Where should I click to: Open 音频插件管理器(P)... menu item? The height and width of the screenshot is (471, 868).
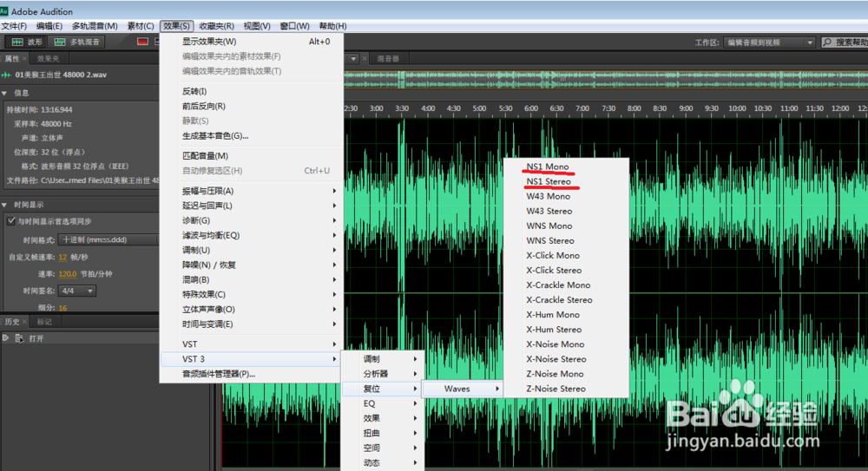(250, 374)
